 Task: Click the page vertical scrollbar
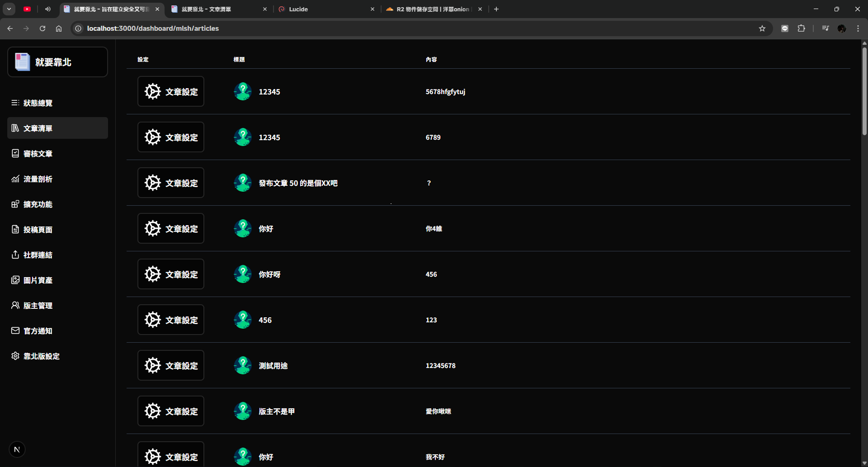pos(864,90)
